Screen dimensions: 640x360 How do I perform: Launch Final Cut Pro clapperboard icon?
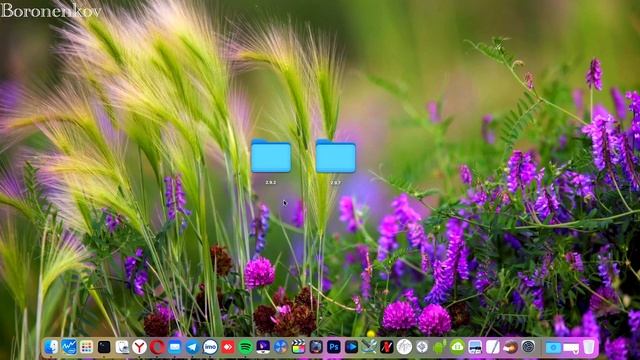coord(298,347)
